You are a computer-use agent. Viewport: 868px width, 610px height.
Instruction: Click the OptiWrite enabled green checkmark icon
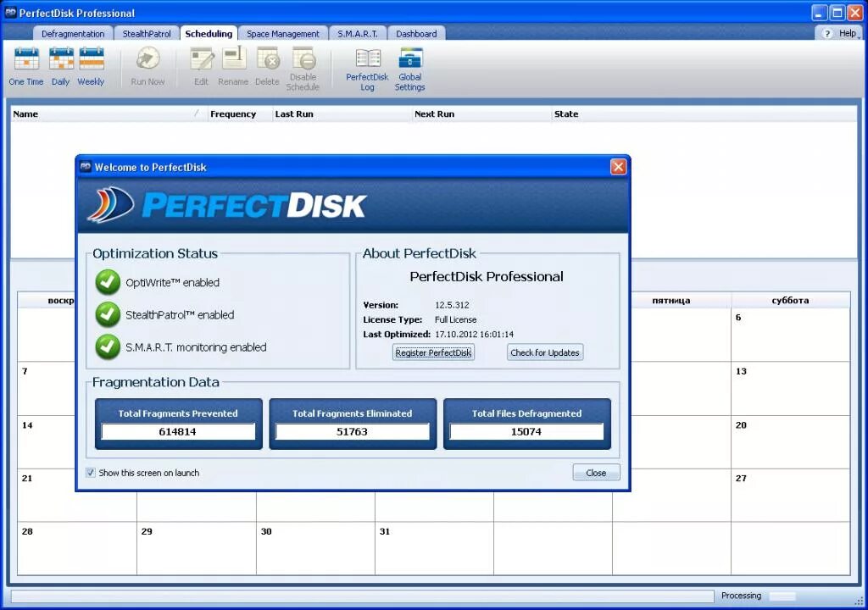click(108, 282)
